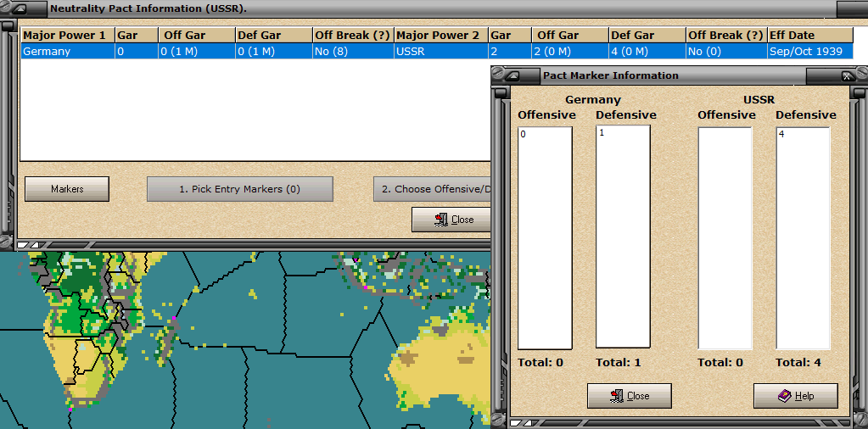This screenshot has width=868, height=429.
Task: Open Help in Pact Marker Information
Action: coord(796,396)
